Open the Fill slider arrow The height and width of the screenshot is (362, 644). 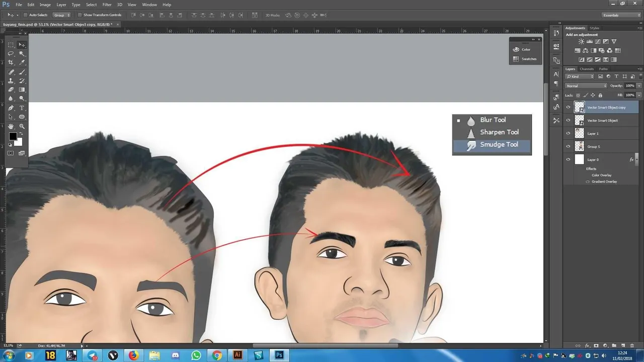pyautogui.click(x=639, y=95)
